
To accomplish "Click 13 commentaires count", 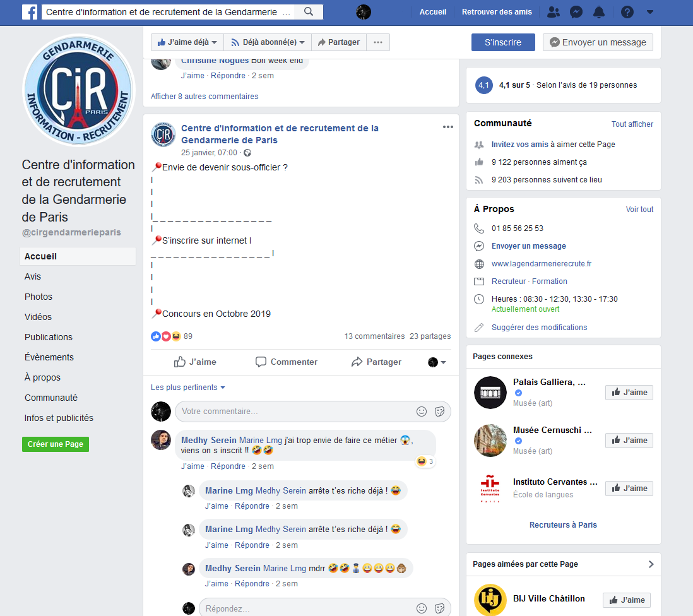I will (374, 336).
